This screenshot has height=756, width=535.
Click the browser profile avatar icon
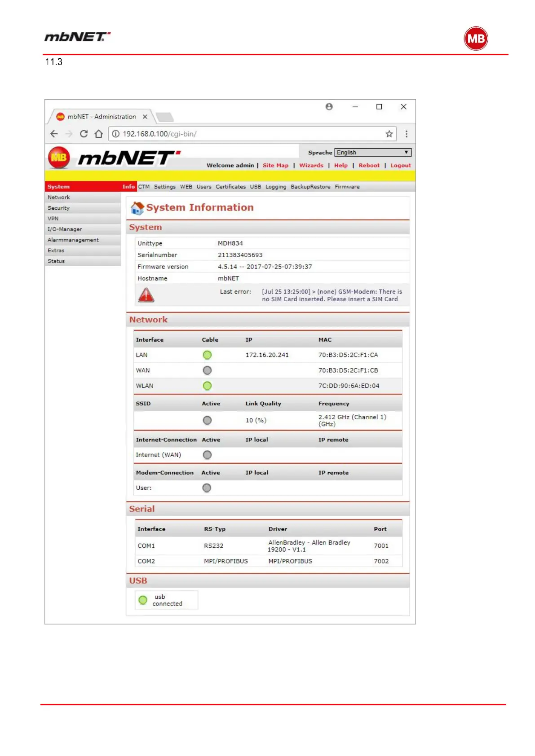coord(329,106)
